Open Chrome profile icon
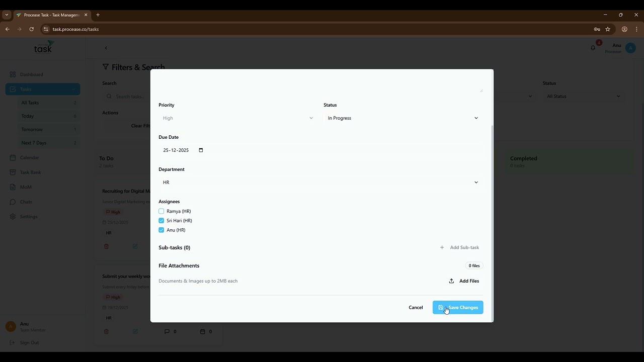 coord(624,29)
